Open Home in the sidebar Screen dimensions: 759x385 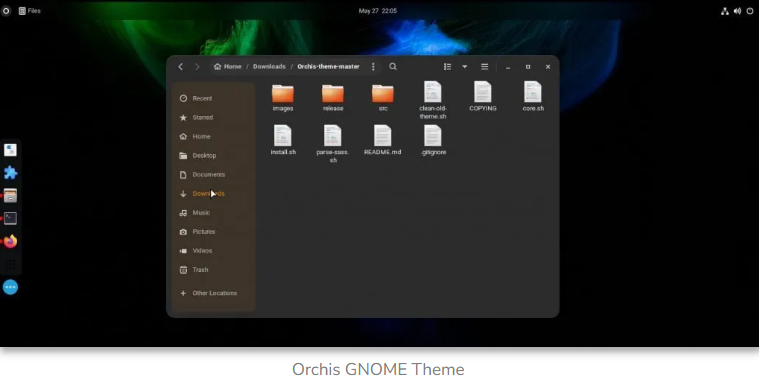pyautogui.click(x=213, y=137)
